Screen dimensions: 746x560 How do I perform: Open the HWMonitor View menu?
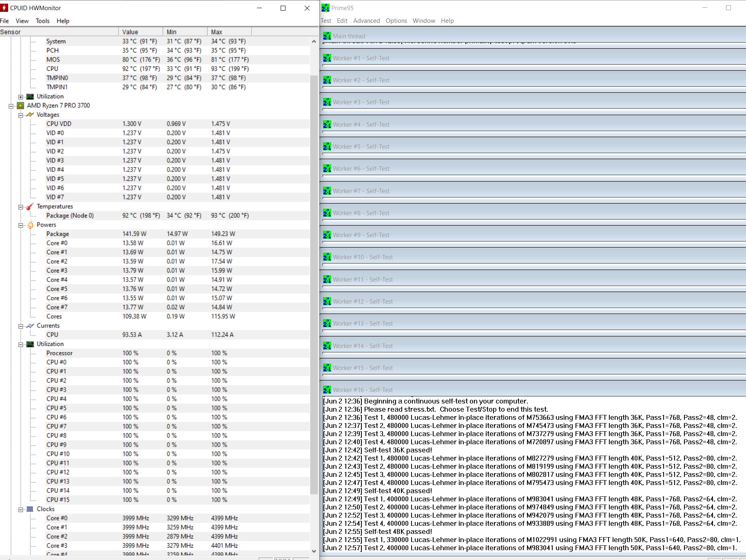(x=22, y=21)
